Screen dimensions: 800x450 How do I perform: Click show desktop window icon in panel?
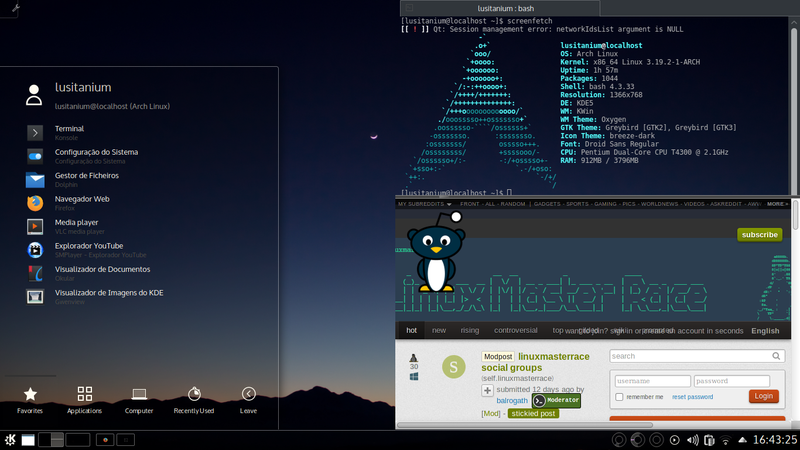click(x=28, y=440)
